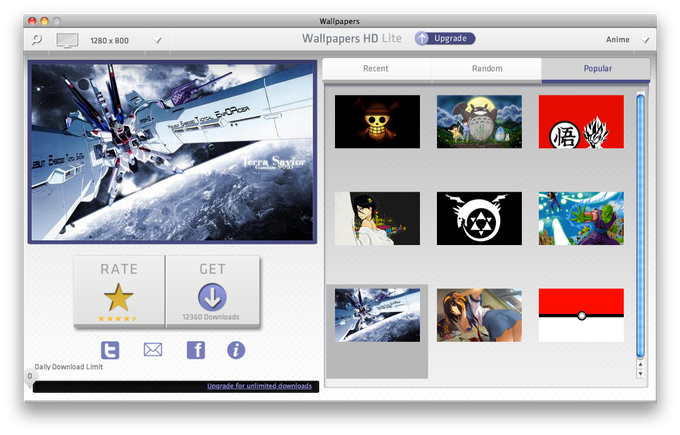Switch to the Random tab
The width and height of the screenshot is (680, 435).
point(487,69)
